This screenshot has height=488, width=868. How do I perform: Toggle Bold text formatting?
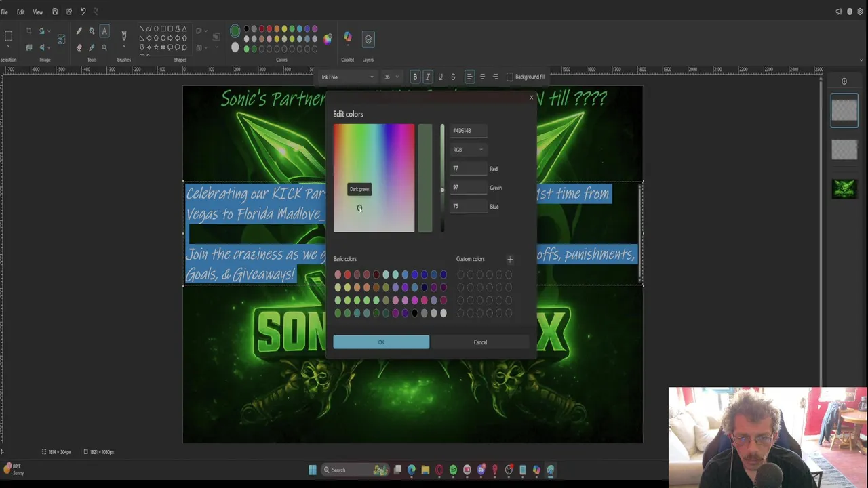click(x=415, y=77)
